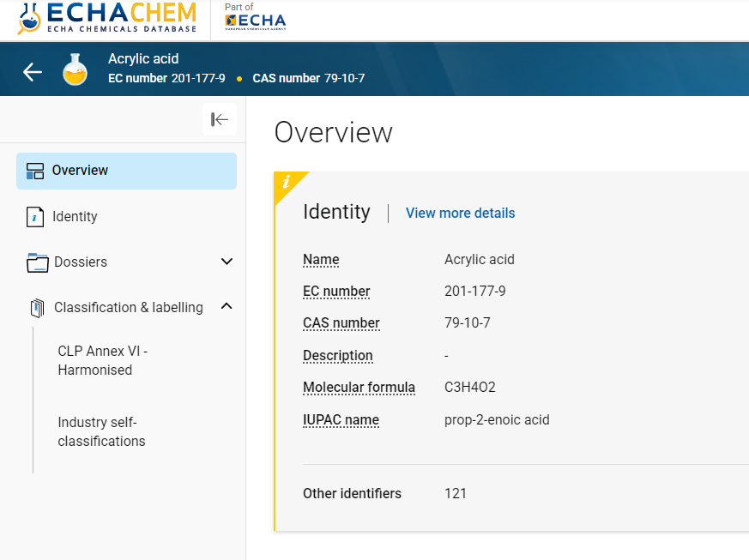
Task: Click the underlined IUPAC name term
Action: pyautogui.click(x=341, y=419)
